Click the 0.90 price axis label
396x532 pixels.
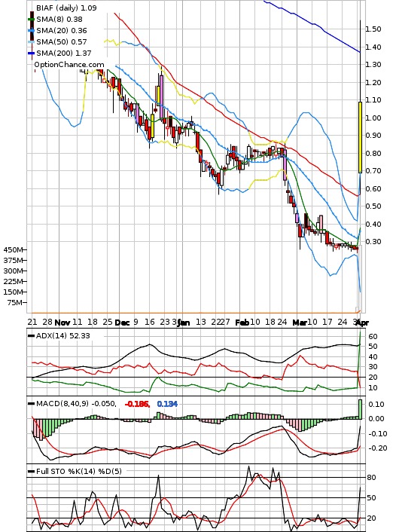click(x=373, y=136)
